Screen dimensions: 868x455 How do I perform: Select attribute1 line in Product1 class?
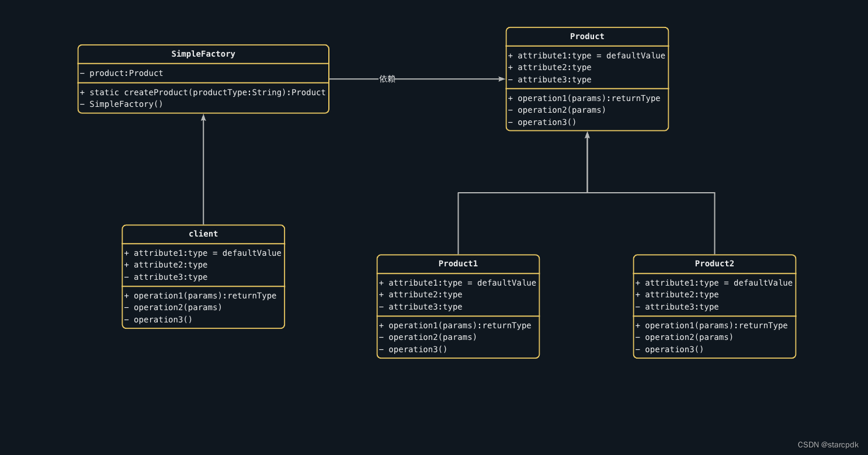[457, 283]
